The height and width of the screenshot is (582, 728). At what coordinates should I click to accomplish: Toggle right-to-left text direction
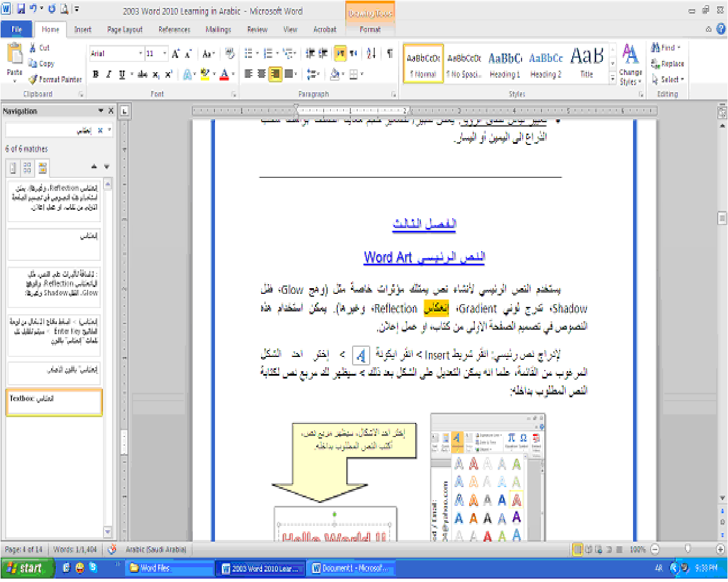353,53
